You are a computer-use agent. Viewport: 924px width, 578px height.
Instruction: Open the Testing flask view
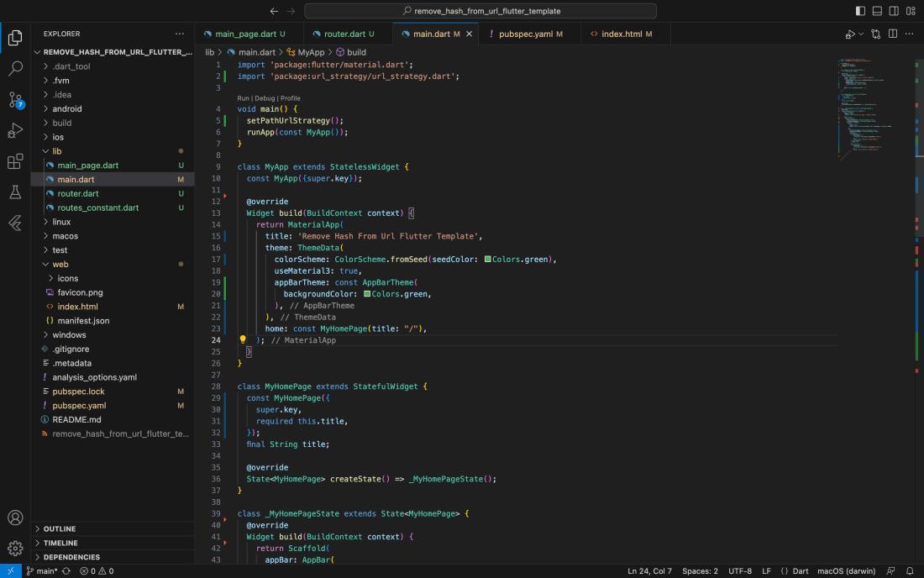tap(15, 192)
